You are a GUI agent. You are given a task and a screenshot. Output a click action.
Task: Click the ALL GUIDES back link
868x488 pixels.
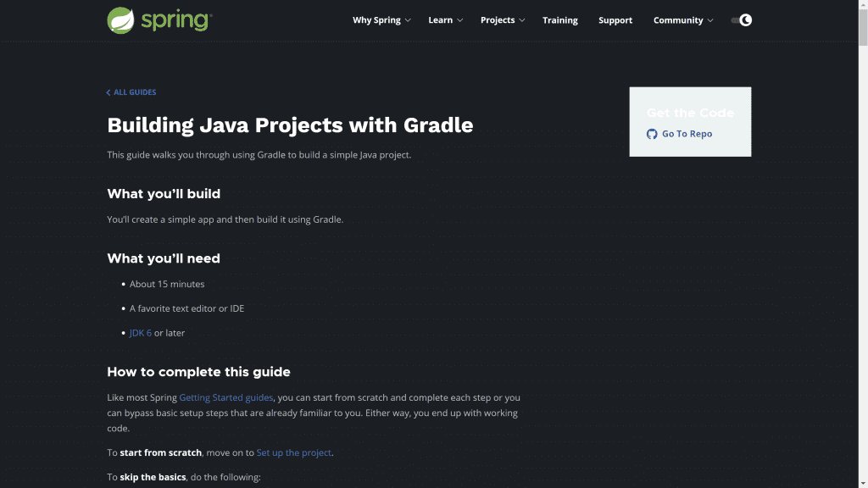click(135, 92)
